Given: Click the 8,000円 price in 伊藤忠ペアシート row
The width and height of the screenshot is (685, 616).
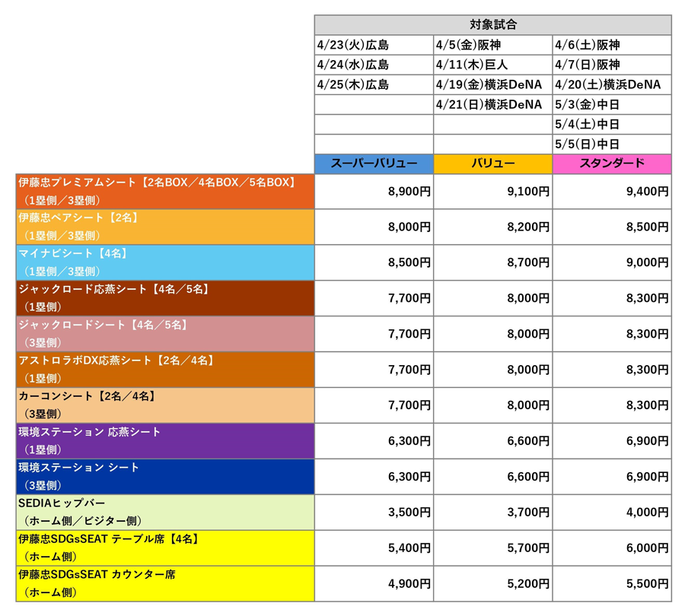Looking at the screenshot, I should (374, 227).
